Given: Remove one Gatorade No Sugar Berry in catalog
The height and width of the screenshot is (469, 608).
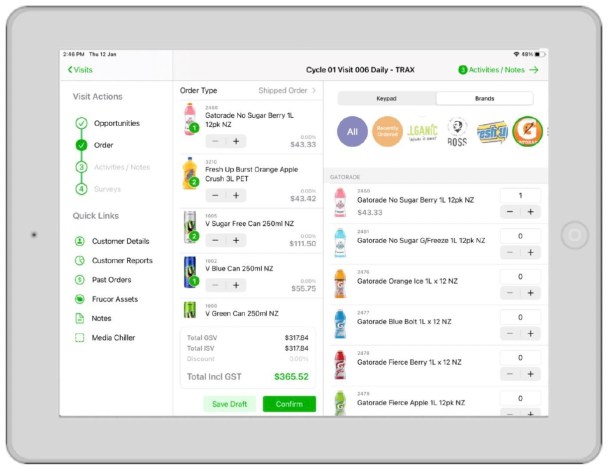Looking at the screenshot, I should point(510,212).
